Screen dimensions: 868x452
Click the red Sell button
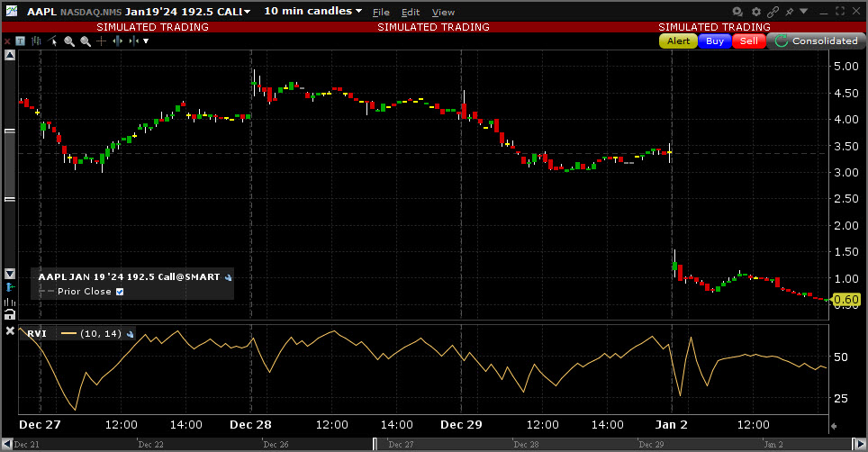coord(749,41)
